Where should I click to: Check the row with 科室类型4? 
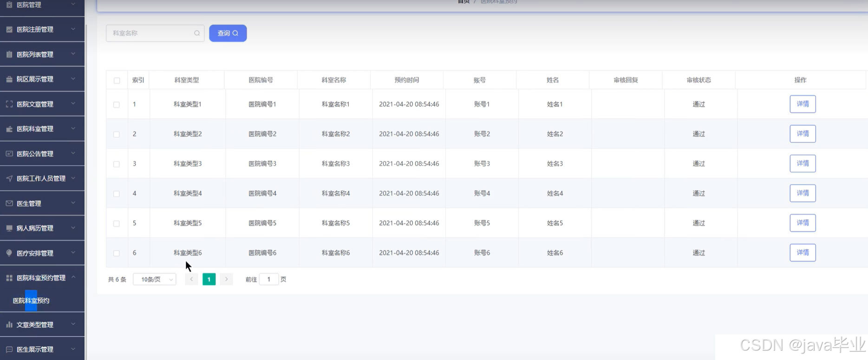117,193
